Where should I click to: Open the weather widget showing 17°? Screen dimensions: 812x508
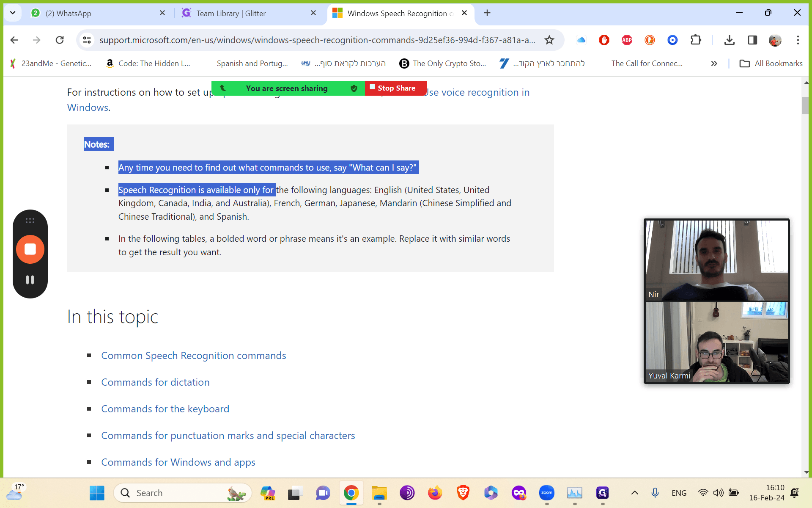pyautogui.click(x=15, y=492)
